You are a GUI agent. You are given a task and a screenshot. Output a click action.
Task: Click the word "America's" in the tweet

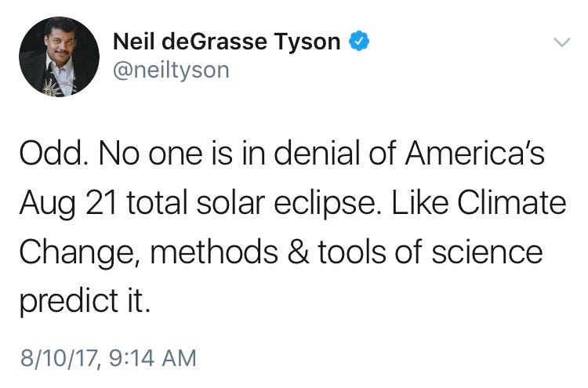click(475, 154)
